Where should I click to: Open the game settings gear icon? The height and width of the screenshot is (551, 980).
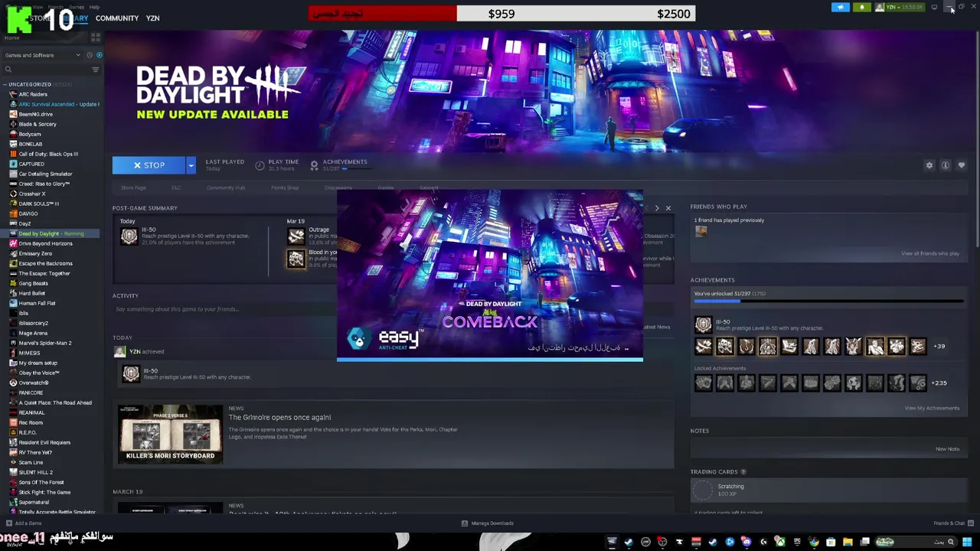point(929,165)
